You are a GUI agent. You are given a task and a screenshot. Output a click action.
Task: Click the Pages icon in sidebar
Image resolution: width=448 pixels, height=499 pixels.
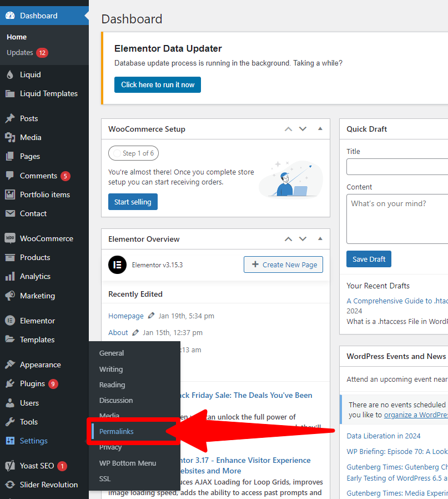10,156
